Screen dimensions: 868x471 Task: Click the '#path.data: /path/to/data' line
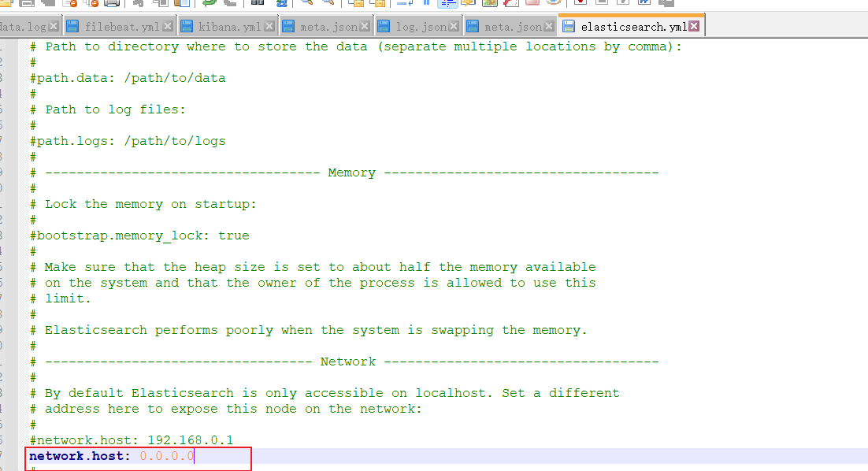128,78
